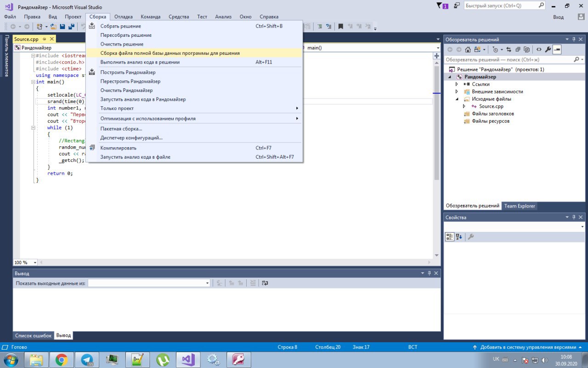Open the output source dropdown
Viewport: 588px width, 368px height.
pos(208,283)
